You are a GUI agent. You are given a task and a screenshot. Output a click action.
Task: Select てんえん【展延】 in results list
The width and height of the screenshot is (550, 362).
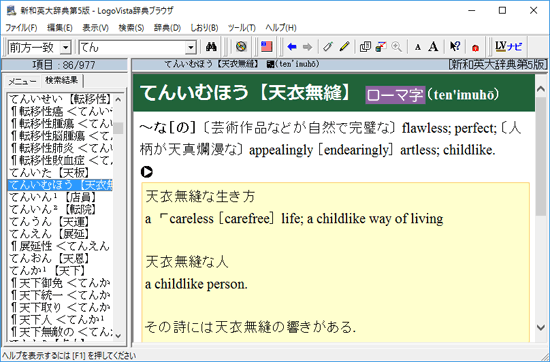click(x=60, y=234)
